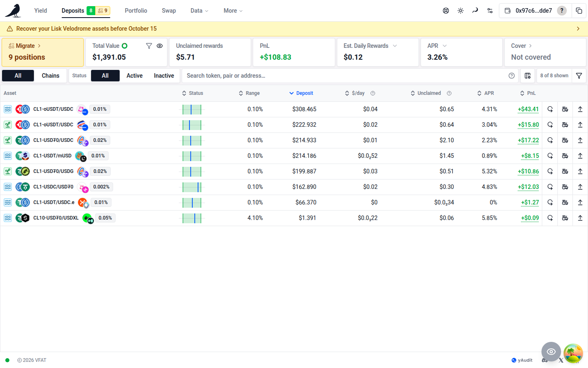This screenshot has width=588, height=368.
Task: Click migrate icon on CL1-USDC/USD₮0 row
Action: pyautogui.click(x=565, y=187)
